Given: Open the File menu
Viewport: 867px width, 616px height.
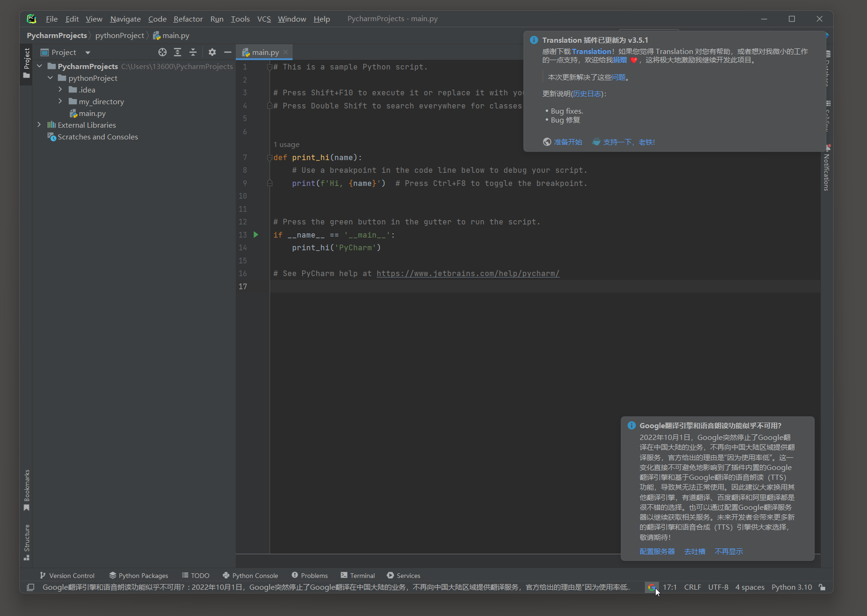Looking at the screenshot, I should 52,19.
